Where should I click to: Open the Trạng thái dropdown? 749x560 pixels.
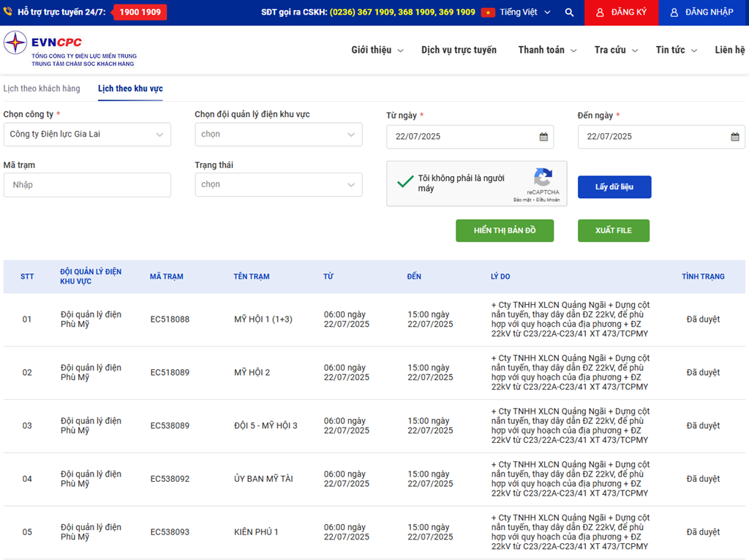[x=279, y=185]
